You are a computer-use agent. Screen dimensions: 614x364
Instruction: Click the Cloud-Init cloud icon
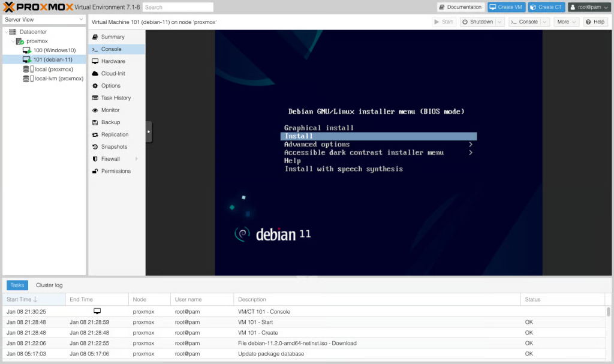point(95,73)
